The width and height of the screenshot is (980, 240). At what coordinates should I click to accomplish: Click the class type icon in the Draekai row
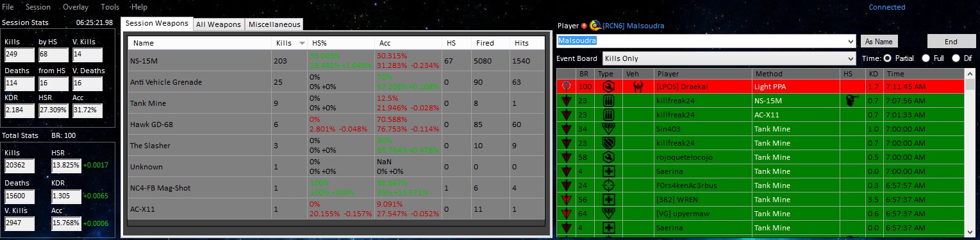[608, 86]
